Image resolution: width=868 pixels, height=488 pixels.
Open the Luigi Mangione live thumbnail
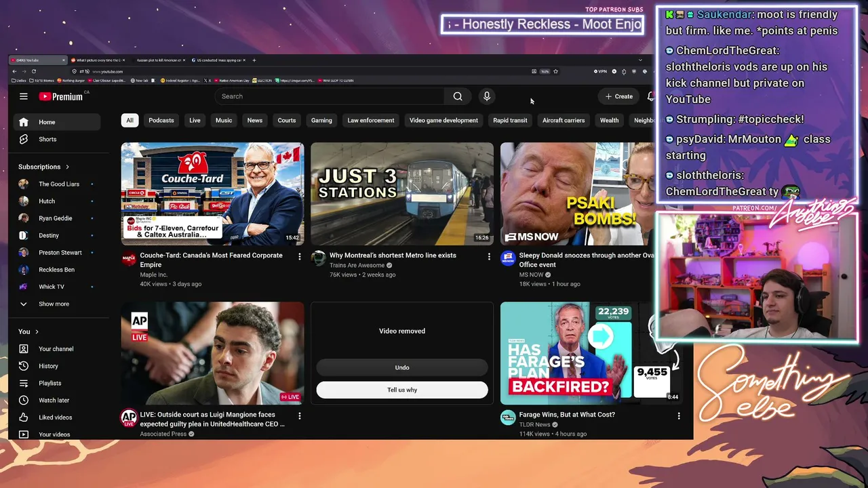[213, 353]
